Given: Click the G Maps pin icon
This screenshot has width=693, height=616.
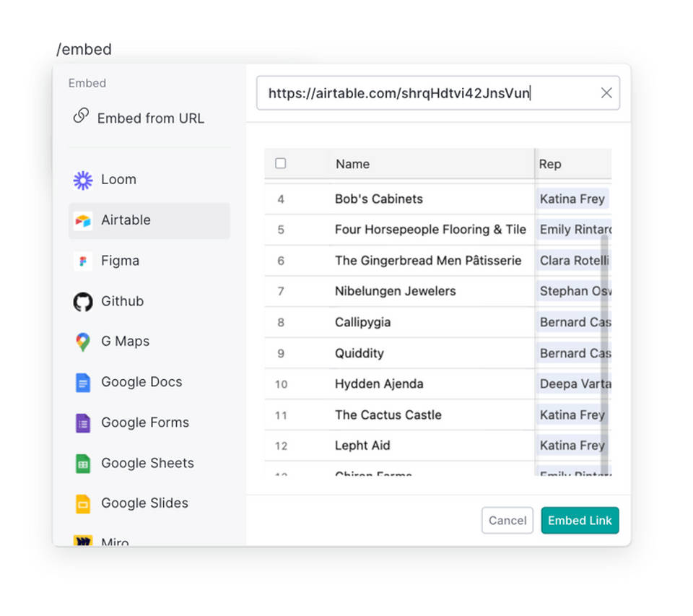Looking at the screenshot, I should pyautogui.click(x=83, y=342).
